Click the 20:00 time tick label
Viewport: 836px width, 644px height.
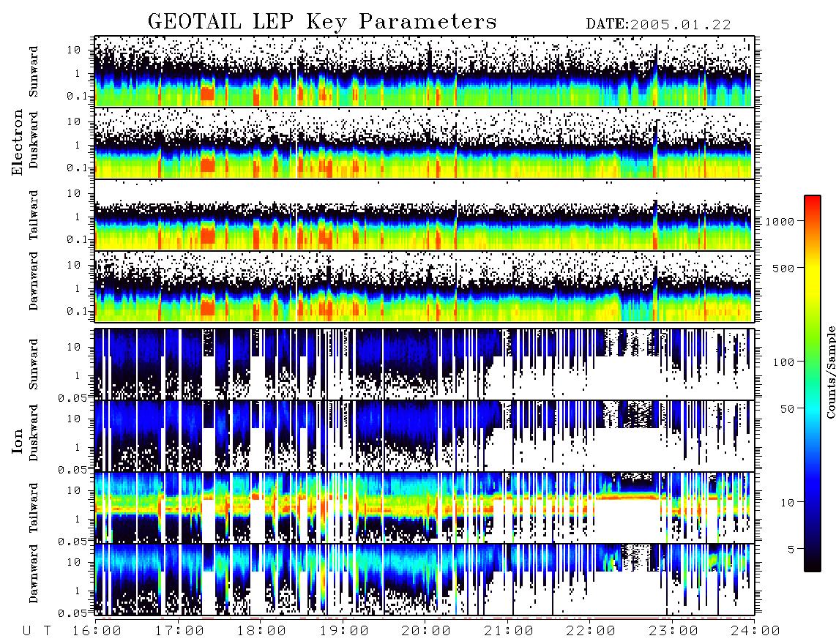(427, 632)
